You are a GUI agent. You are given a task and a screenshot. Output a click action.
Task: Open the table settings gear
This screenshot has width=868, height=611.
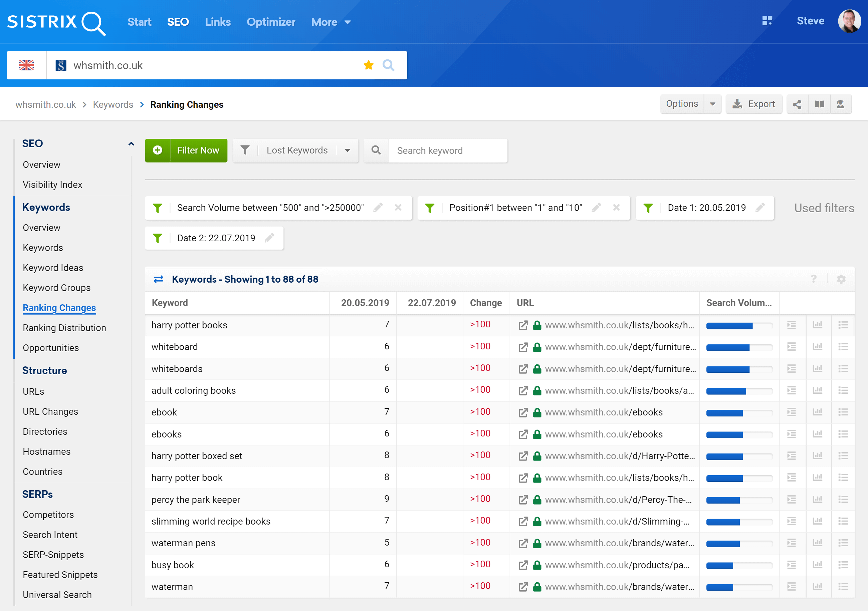[x=841, y=279]
